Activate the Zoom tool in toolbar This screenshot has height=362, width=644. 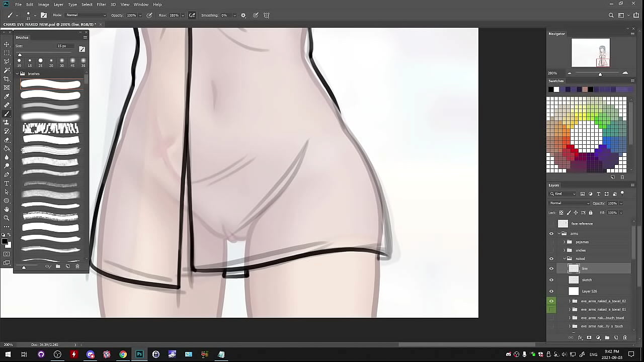pyautogui.click(x=7, y=218)
